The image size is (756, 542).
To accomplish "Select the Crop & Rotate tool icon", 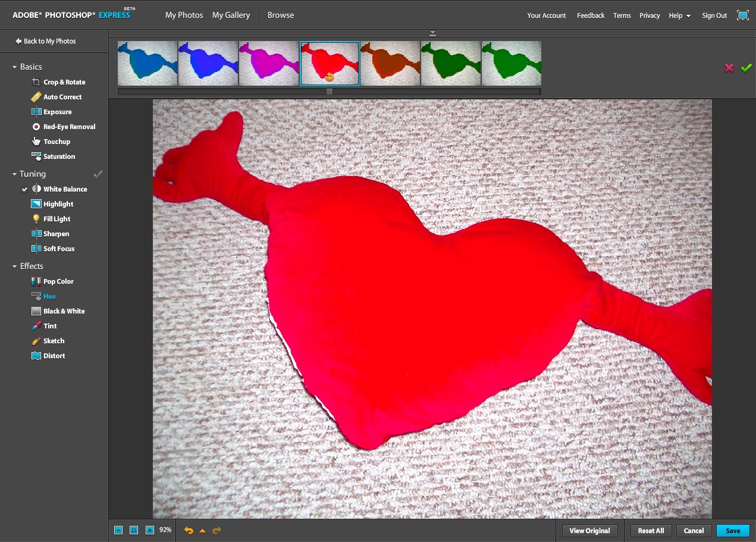I will click(36, 82).
